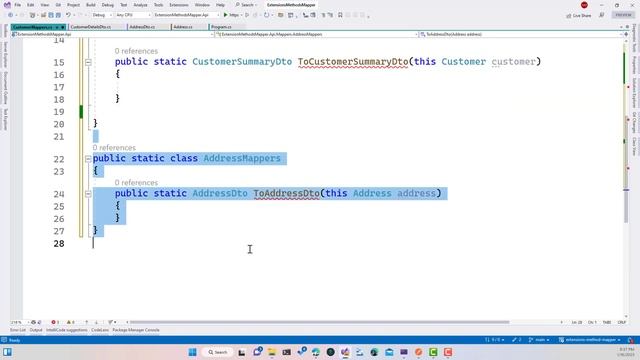The image size is (640, 360).
Task: Click the AddressMappers class name
Action: pos(242,158)
